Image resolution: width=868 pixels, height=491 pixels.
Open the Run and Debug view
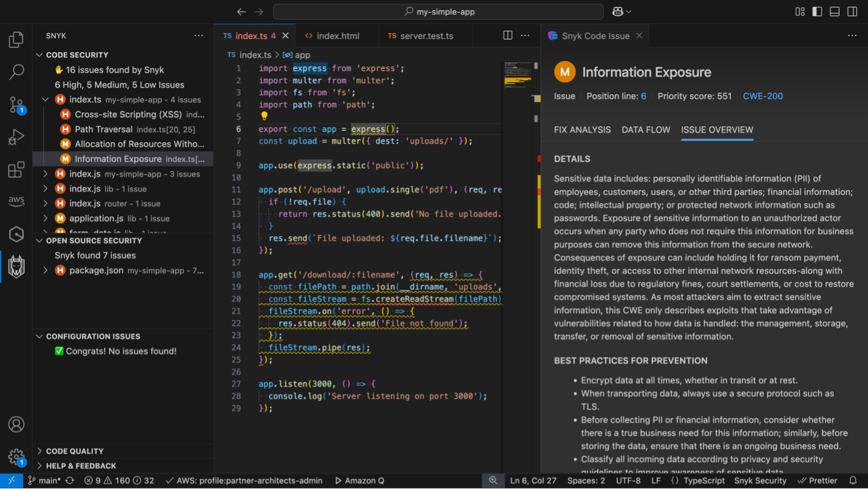[16, 137]
